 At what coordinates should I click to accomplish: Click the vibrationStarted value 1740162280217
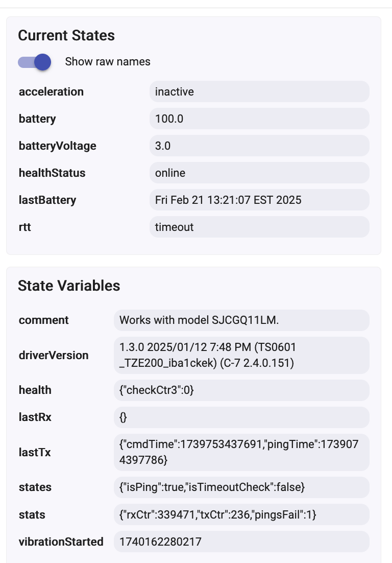[x=160, y=542]
